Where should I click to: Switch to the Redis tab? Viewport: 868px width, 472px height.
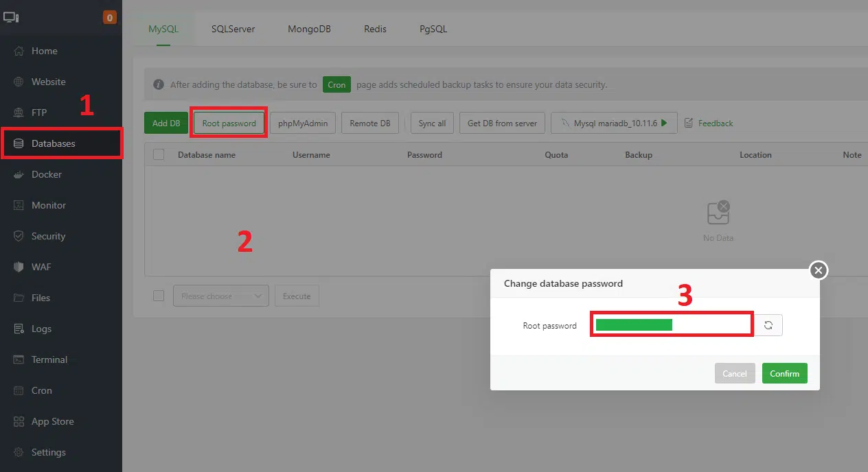pyautogui.click(x=375, y=29)
